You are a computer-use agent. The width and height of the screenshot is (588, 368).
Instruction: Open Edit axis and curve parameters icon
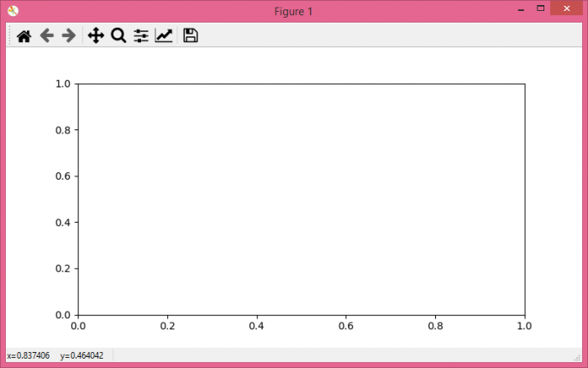click(164, 35)
